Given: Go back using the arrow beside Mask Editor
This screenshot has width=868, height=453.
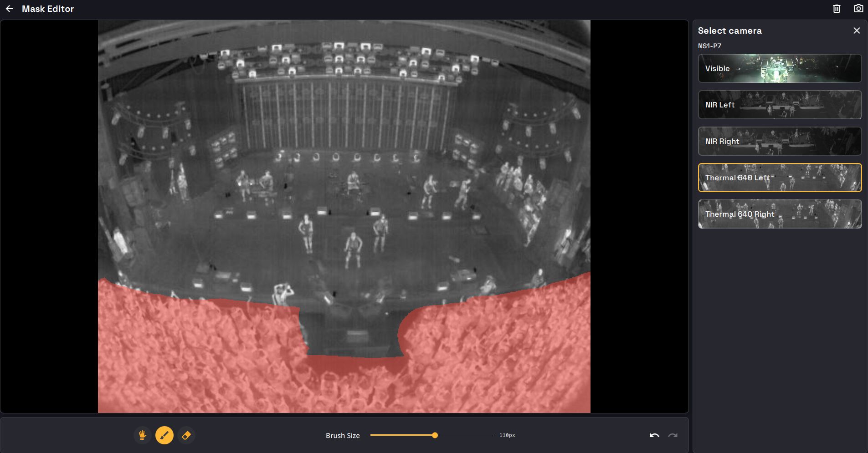Looking at the screenshot, I should 10,9.
